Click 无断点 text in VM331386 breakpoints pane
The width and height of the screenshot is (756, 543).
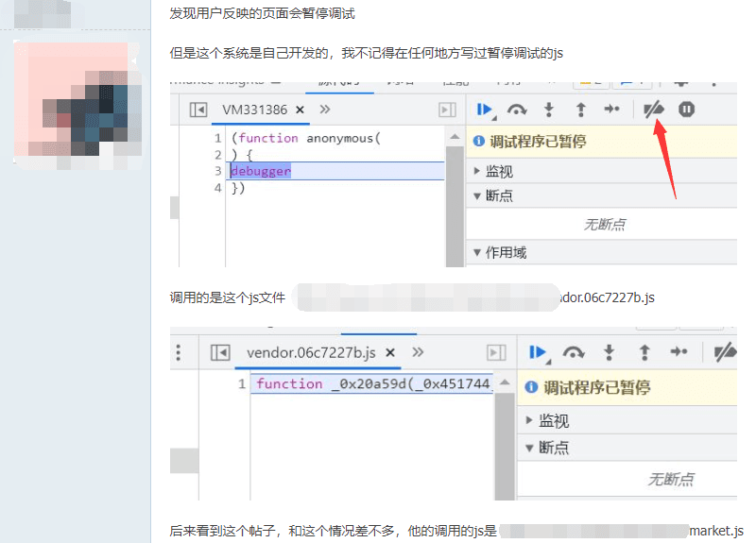coord(605,224)
